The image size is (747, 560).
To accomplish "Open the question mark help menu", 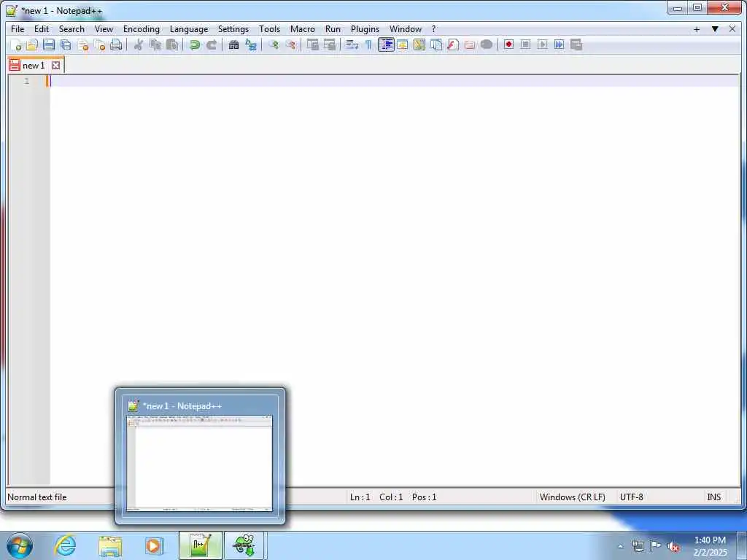I will [x=433, y=29].
